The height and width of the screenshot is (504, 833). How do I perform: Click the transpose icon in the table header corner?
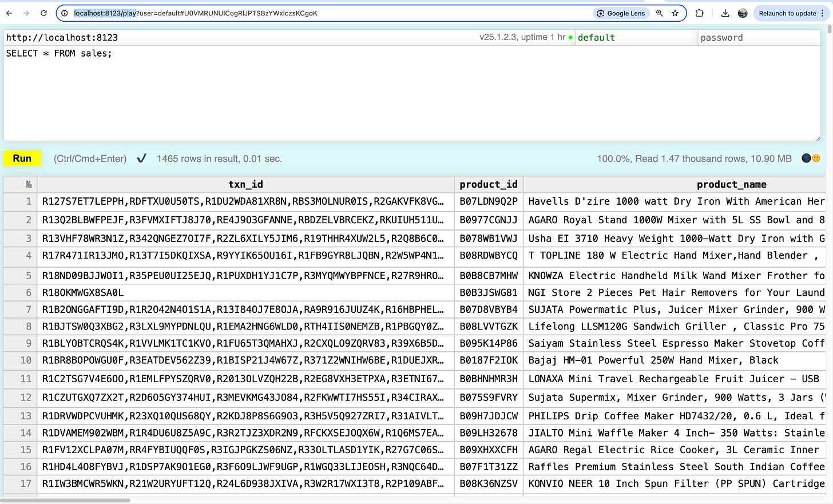pyautogui.click(x=29, y=184)
